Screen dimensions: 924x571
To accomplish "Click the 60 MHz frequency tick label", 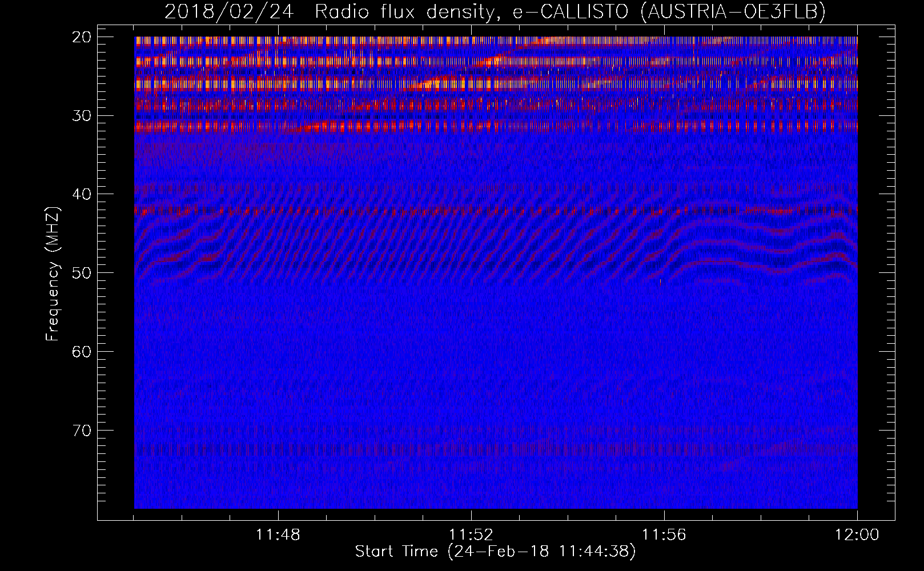I will pos(82,352).
